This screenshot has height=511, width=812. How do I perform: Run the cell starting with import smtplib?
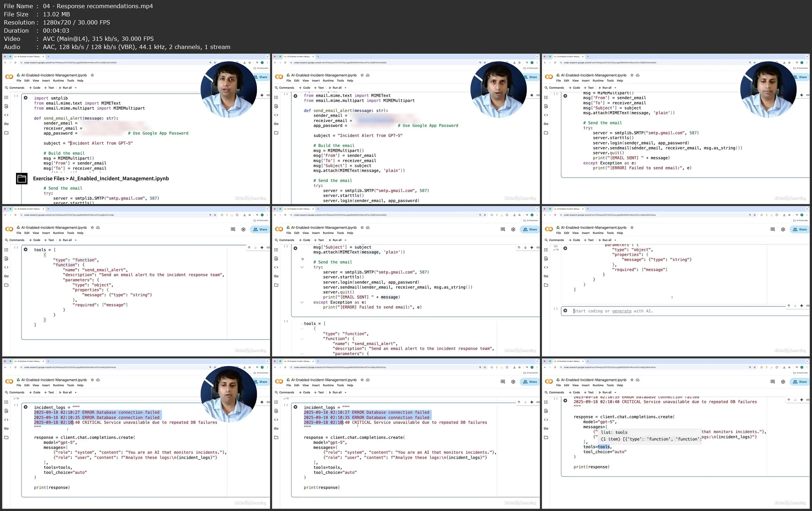point(26,98)
